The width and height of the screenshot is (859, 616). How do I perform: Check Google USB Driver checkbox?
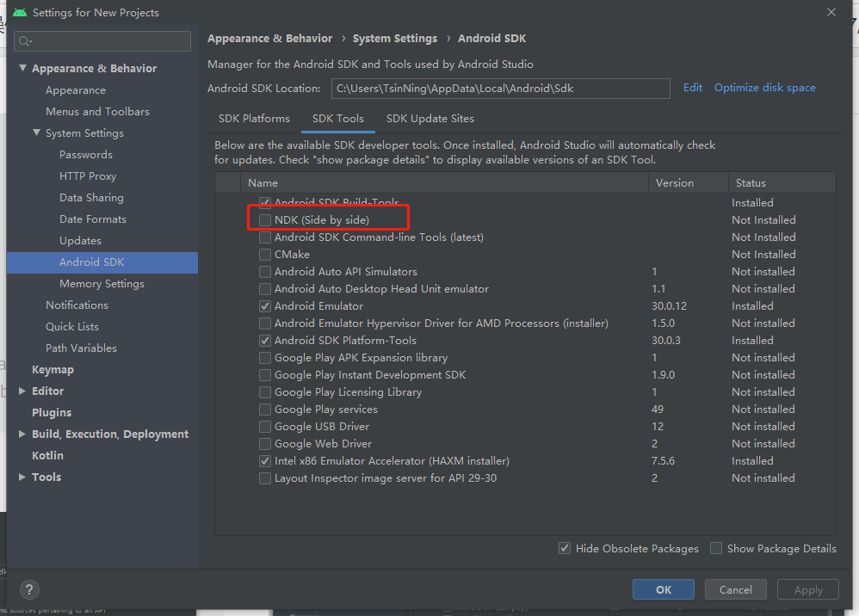(x=265, y=427)
